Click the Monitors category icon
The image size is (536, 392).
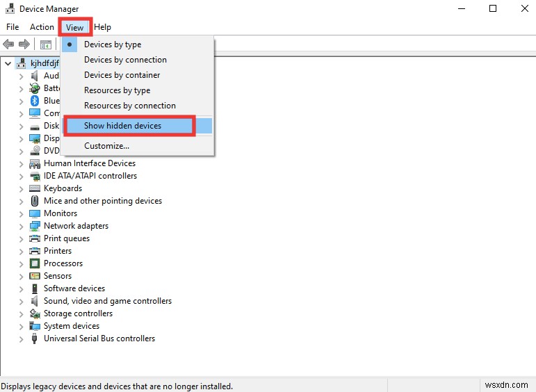(35, 213)
